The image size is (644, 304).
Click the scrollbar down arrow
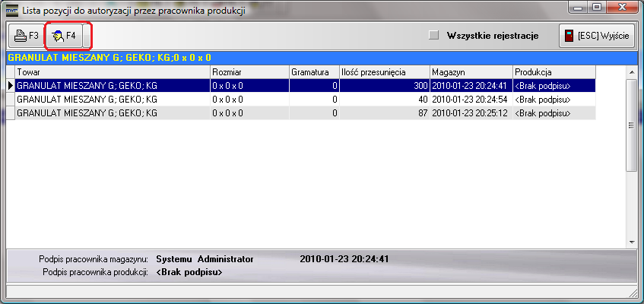point(630,241)
